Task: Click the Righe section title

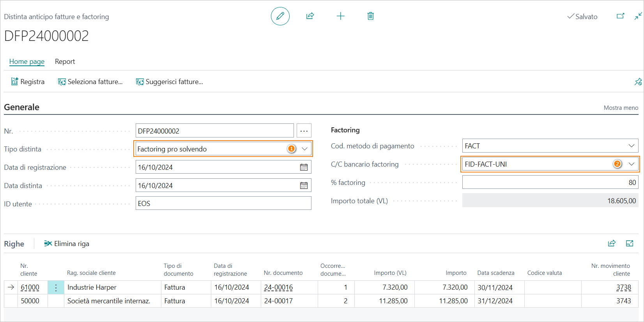Action: pyautogui.click(x=14, y=244)
